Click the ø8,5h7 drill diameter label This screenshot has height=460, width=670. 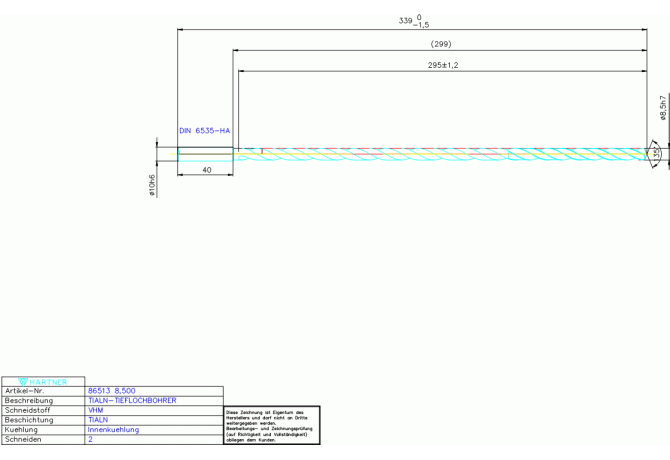tap(661, 108)
